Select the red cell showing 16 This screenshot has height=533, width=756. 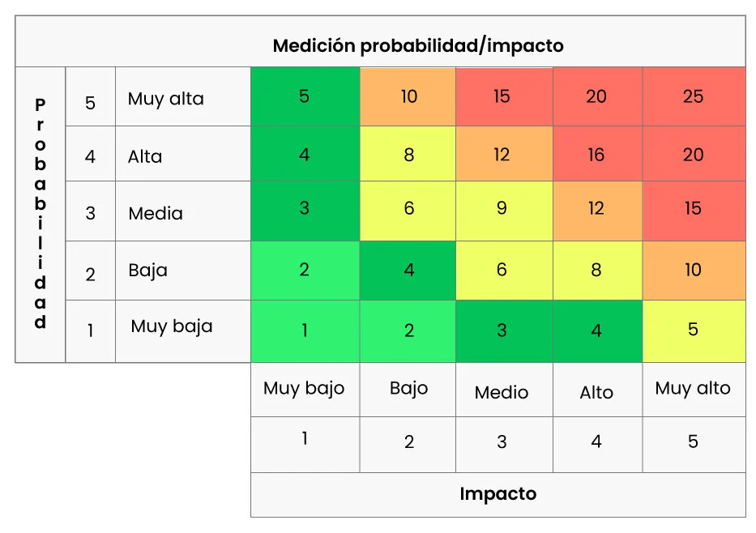pos(596,154)
